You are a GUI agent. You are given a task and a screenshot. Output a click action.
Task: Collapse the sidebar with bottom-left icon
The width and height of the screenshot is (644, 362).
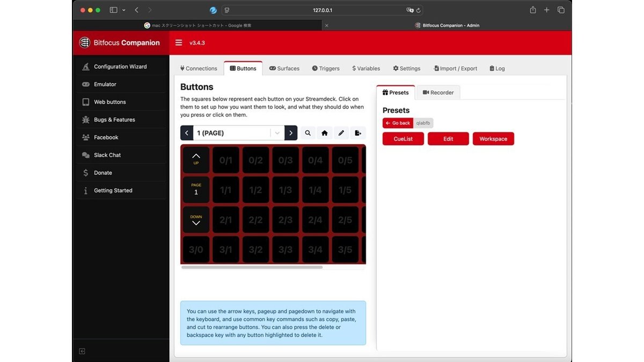pyautogui.click(x=82, y=351)
